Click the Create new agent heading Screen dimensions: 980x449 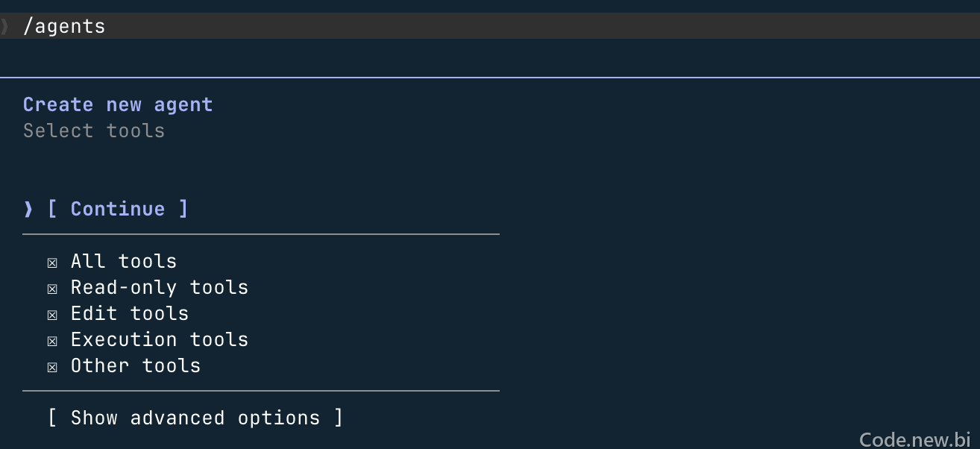pyautogui.click(x=118, y=104)
